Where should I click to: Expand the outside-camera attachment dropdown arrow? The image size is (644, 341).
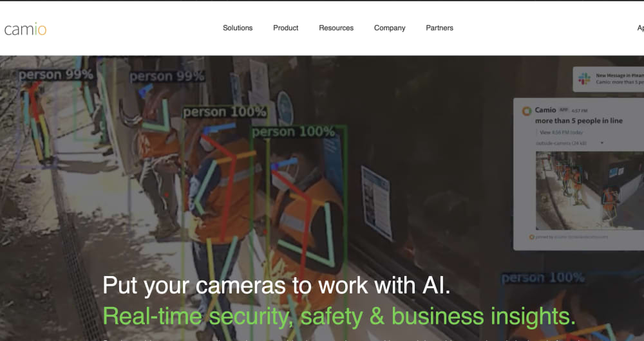(602, 143)
